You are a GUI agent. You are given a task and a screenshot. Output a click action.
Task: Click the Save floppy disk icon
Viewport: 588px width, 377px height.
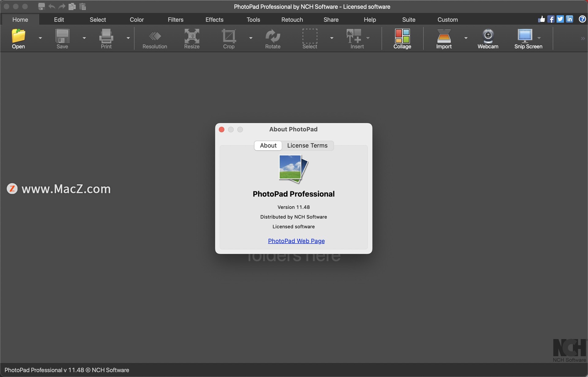(62, 36)
